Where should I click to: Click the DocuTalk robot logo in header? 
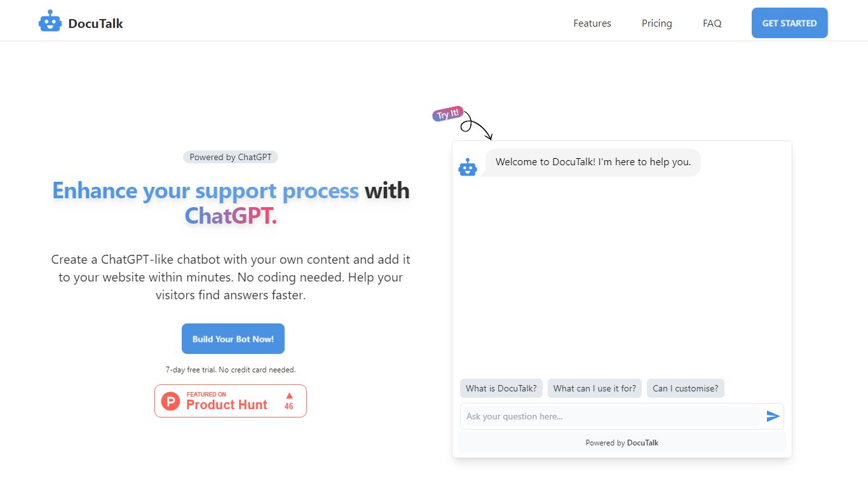point(50,22)
